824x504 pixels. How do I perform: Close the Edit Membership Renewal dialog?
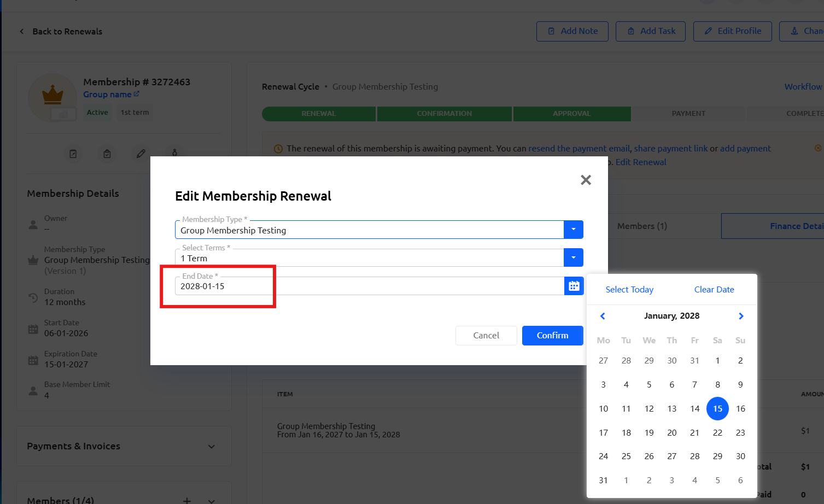click(x=586, y=180)
